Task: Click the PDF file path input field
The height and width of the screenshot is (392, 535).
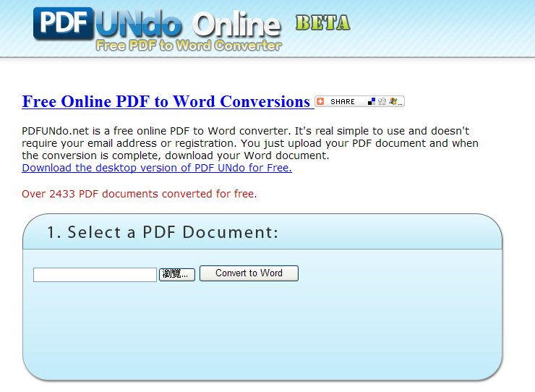Action: pyautogui.click(x=95, y=275)
